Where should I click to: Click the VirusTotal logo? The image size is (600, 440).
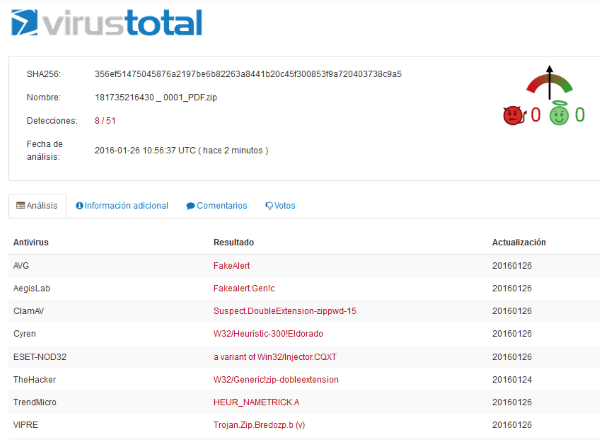[107, 23]
